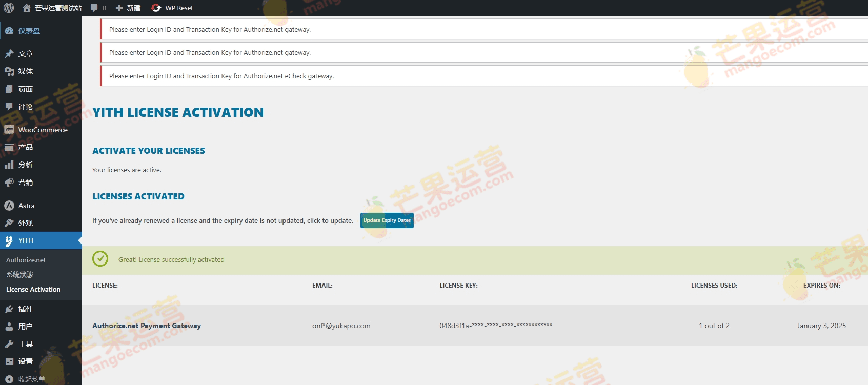This screenshot has height=385, width=868.
Task: Open the 用户 users menu
Action: [x=41, y=327]
